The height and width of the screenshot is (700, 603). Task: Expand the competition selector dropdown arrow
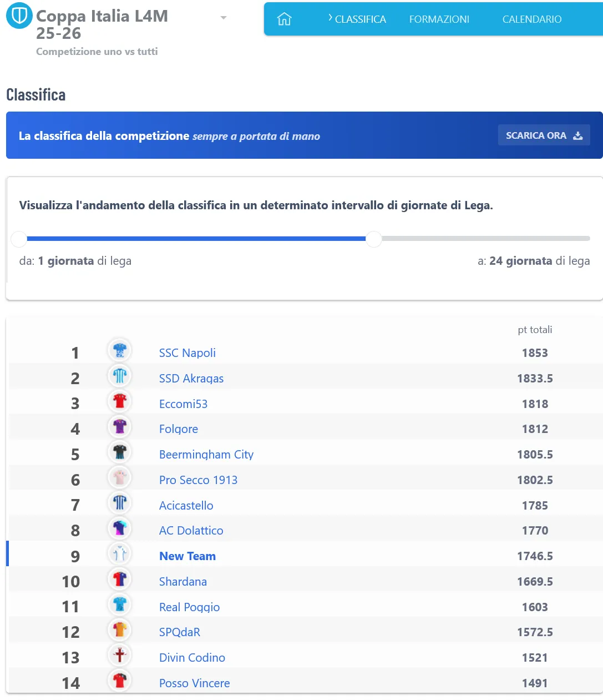[224, 18]
